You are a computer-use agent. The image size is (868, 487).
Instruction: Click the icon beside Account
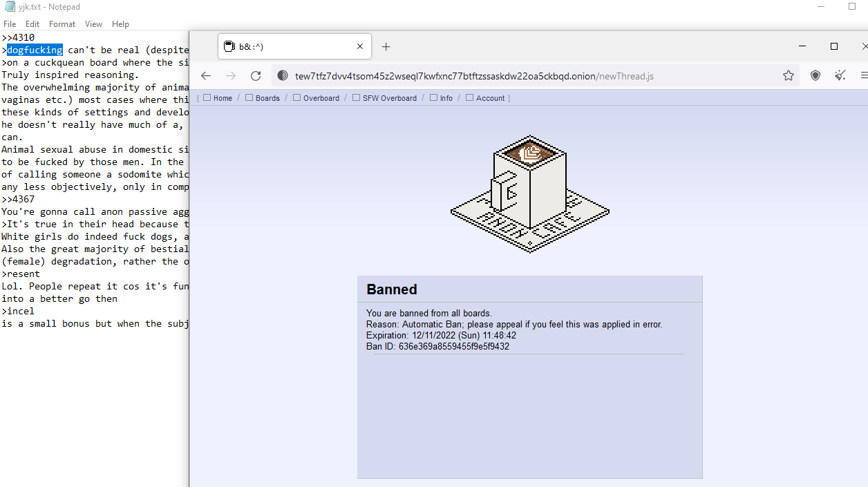470,97
